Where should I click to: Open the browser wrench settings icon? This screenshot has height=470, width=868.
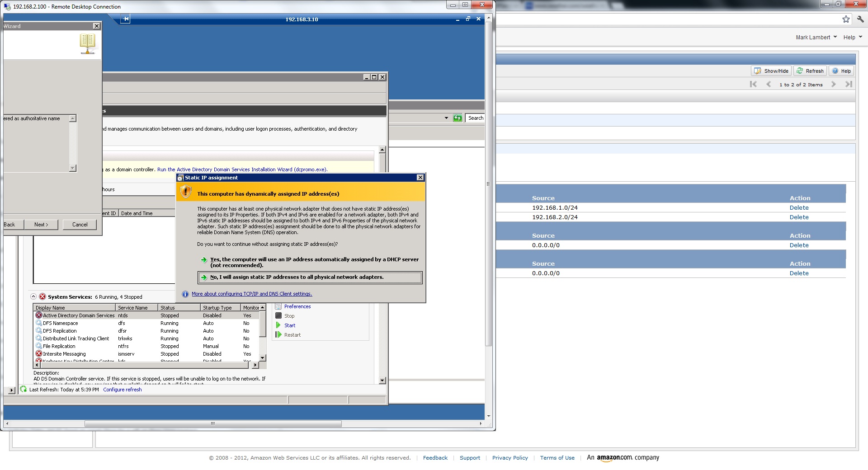860,19
